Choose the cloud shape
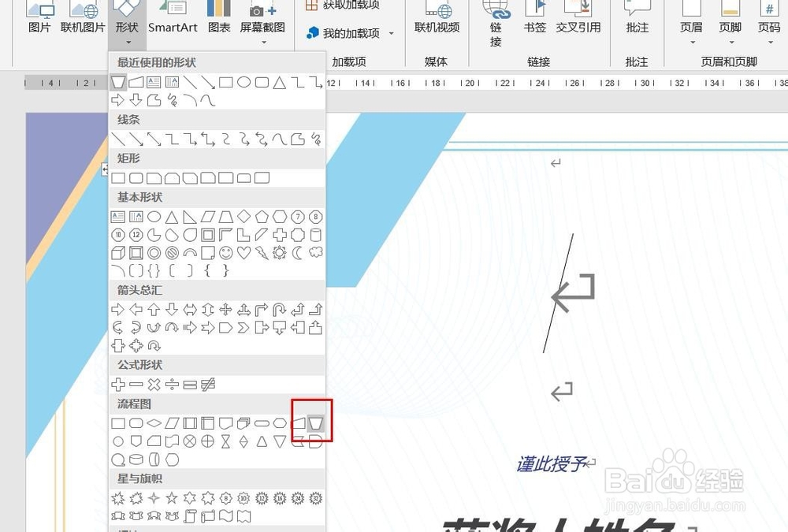This screenshot has width=788, height=532. 316,252
